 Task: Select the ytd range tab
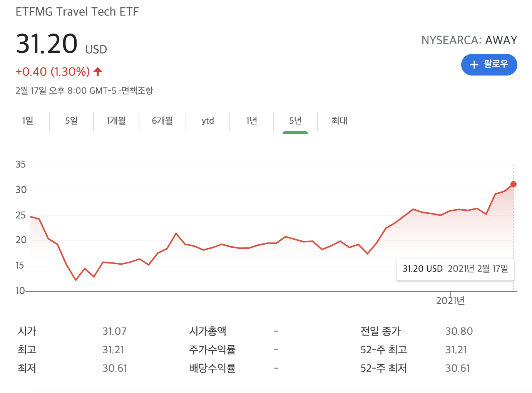[208, 121]
